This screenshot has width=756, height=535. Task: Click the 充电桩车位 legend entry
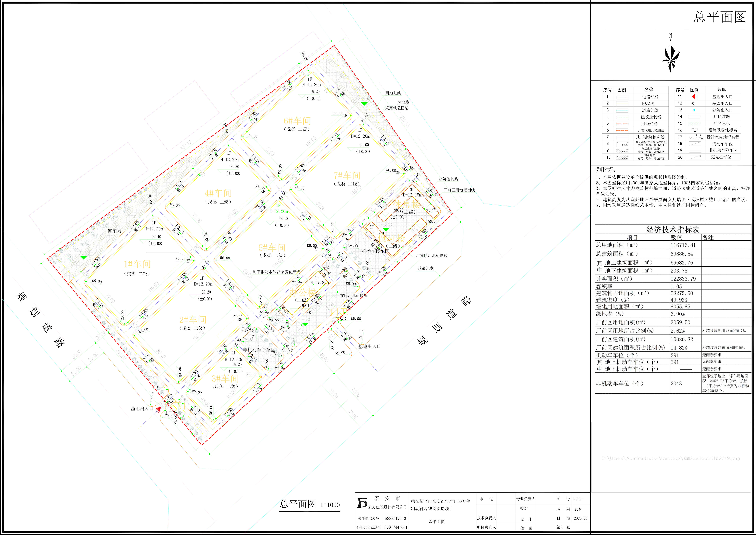click(721, 157)
